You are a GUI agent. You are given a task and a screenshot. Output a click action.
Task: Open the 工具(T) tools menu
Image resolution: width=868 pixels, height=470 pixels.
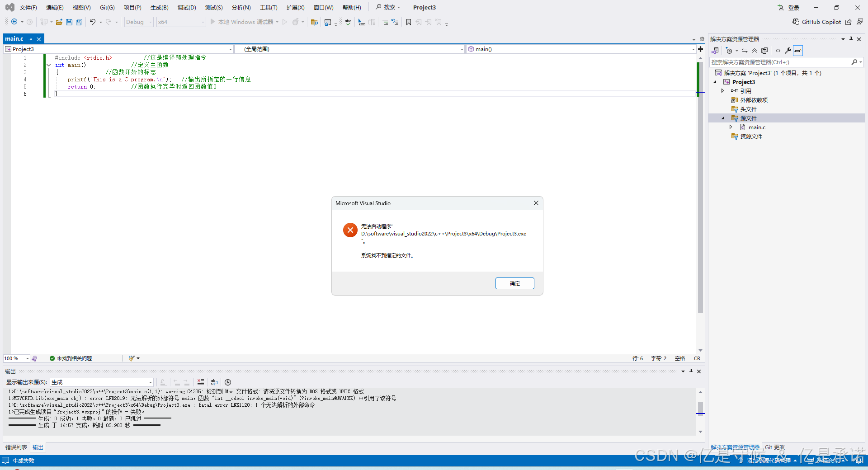pos(269,8)
